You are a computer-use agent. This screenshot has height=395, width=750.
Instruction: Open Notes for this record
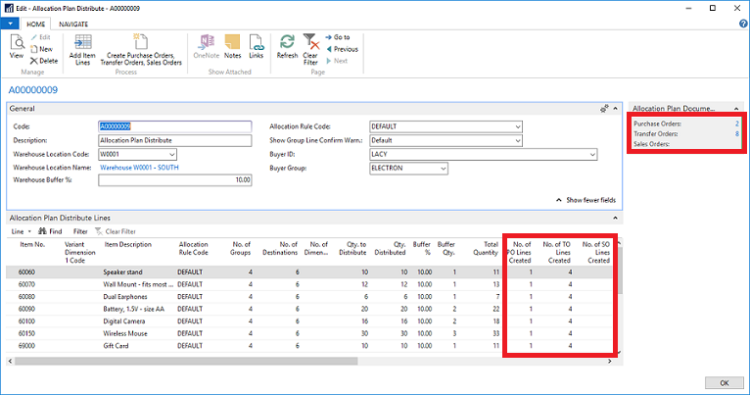(x=232, y=47)
